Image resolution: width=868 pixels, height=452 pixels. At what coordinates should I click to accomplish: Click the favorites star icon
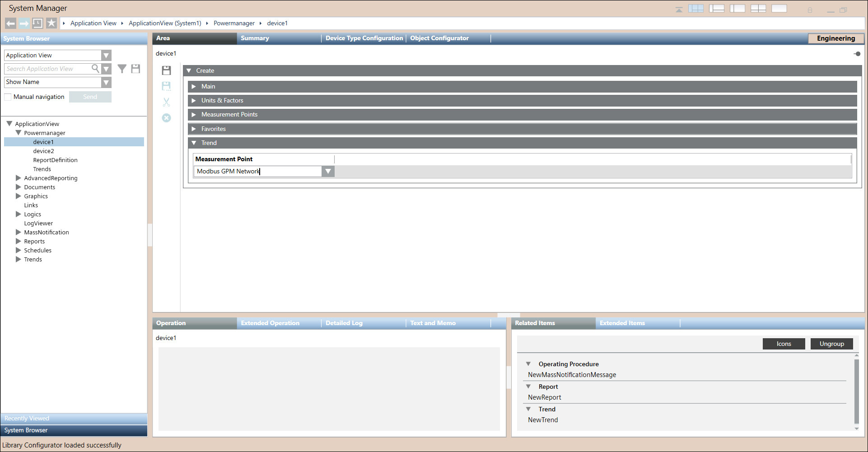(x=51, y=23)
